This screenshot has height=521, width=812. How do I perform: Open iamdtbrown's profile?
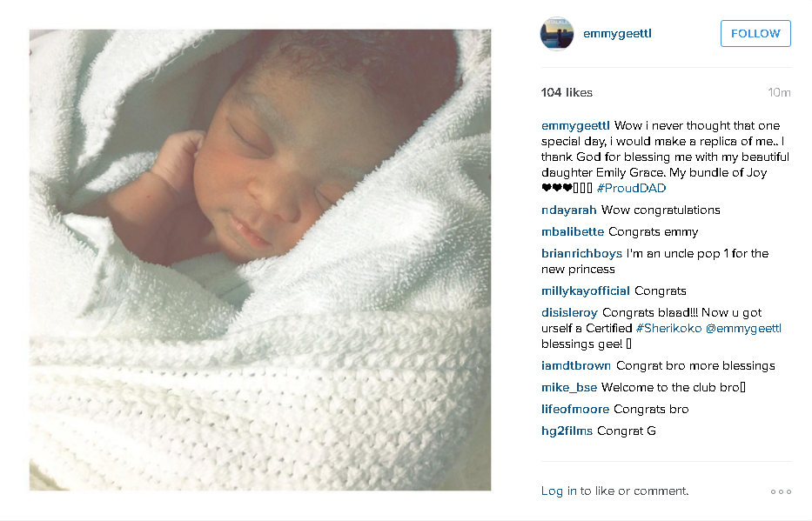(576, 366)
